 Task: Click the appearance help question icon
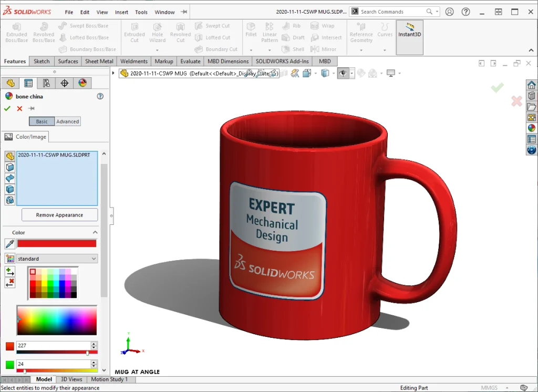(100, 97)
